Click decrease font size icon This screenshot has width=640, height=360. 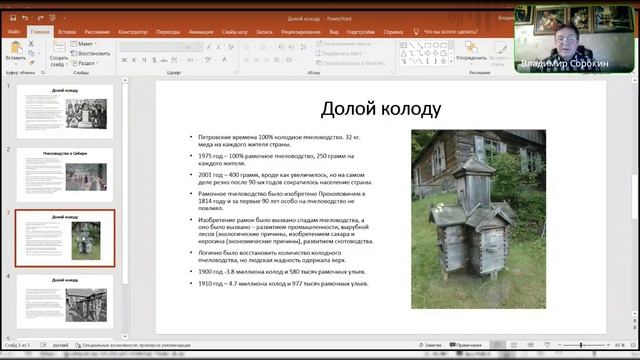tap(219, 47)
